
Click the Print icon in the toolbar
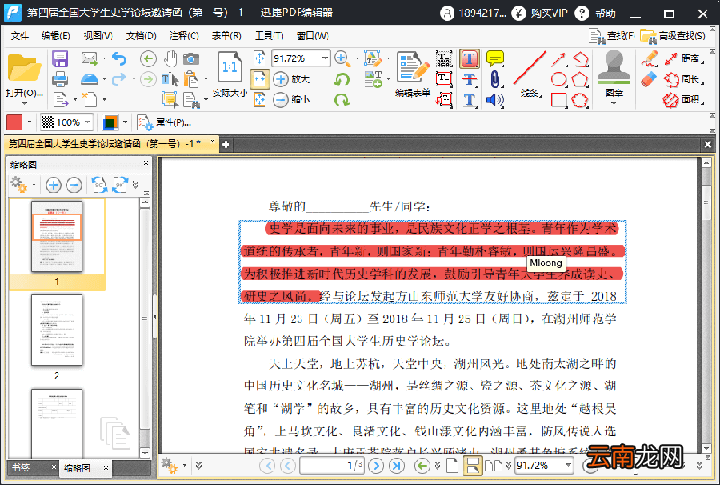(60, 79)
